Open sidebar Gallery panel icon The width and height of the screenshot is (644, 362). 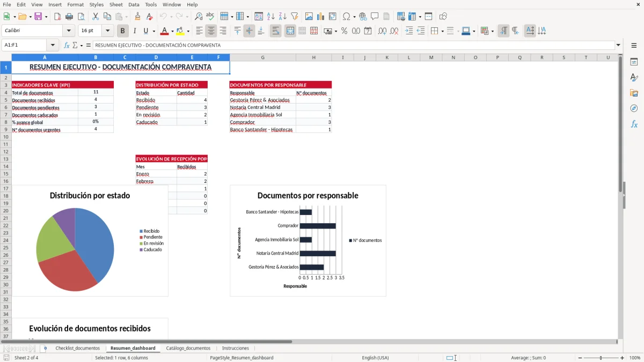click(x=634, y=93)
